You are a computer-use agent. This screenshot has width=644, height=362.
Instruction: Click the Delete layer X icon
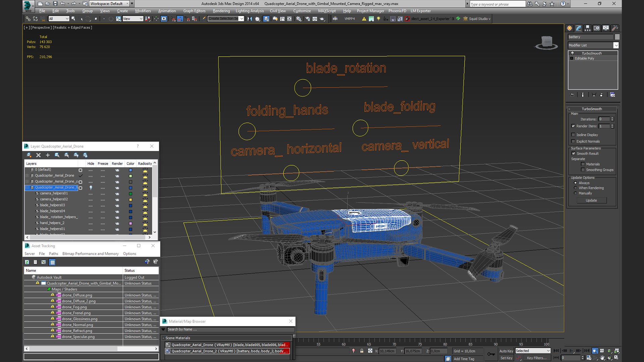[38, 155]
